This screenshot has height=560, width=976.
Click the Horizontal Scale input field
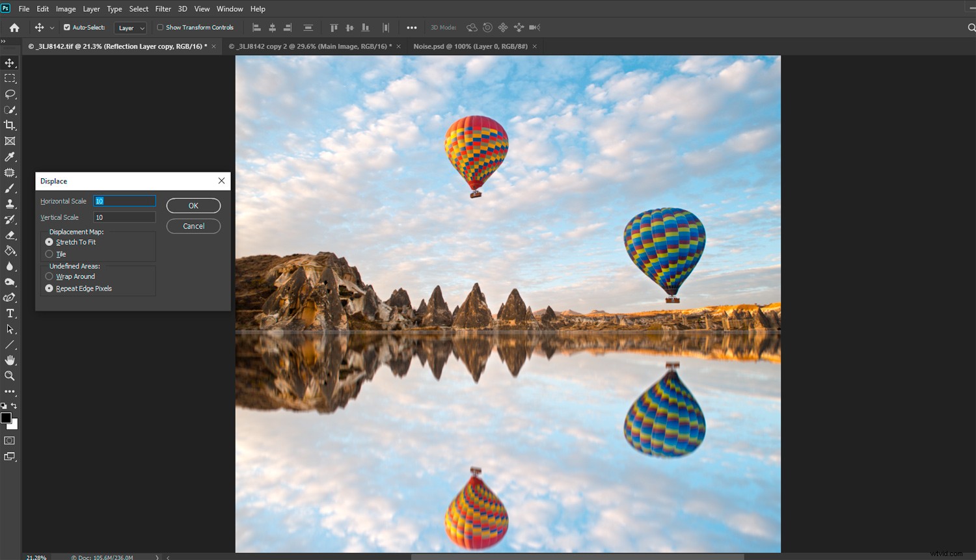[x=124, y=200]
